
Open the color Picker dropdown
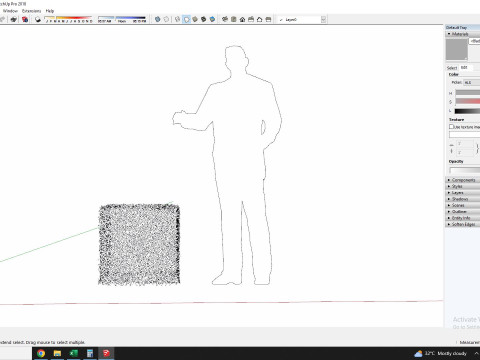(x=472, y=82)
